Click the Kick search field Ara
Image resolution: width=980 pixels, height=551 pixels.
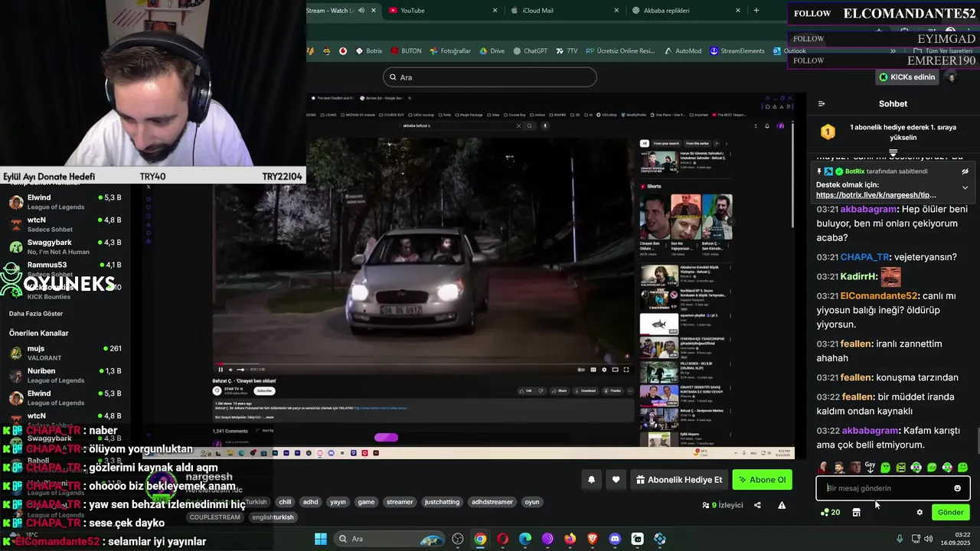[x=490, y=77]
